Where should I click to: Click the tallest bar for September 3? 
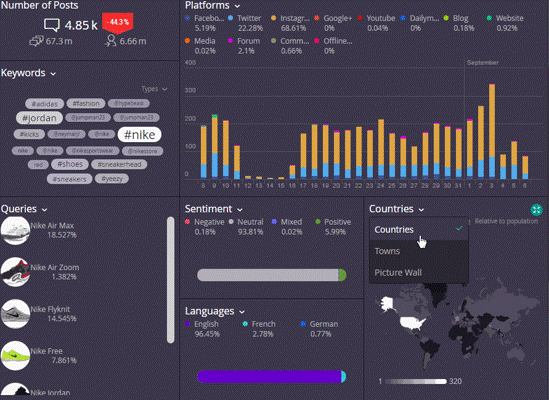[492, 131]
